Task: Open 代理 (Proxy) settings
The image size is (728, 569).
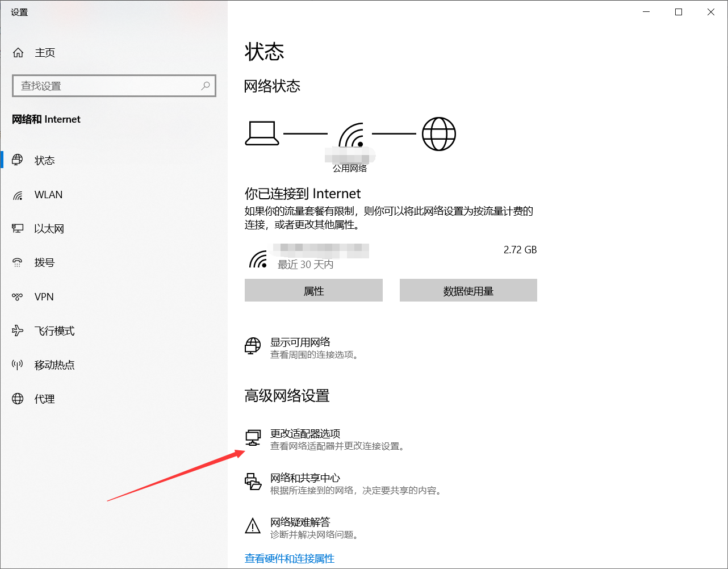Action: coord(47,399)
